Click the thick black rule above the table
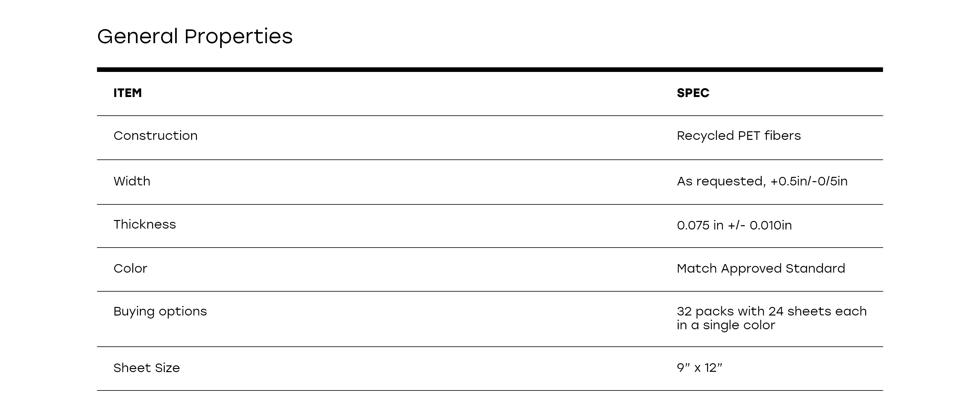 tap(490, 69)
